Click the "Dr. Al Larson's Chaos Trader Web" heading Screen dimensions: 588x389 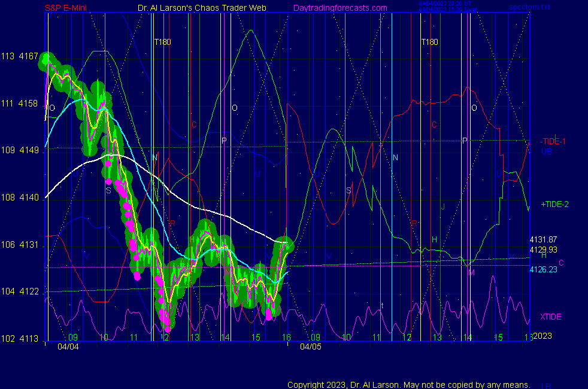point(202,8)
